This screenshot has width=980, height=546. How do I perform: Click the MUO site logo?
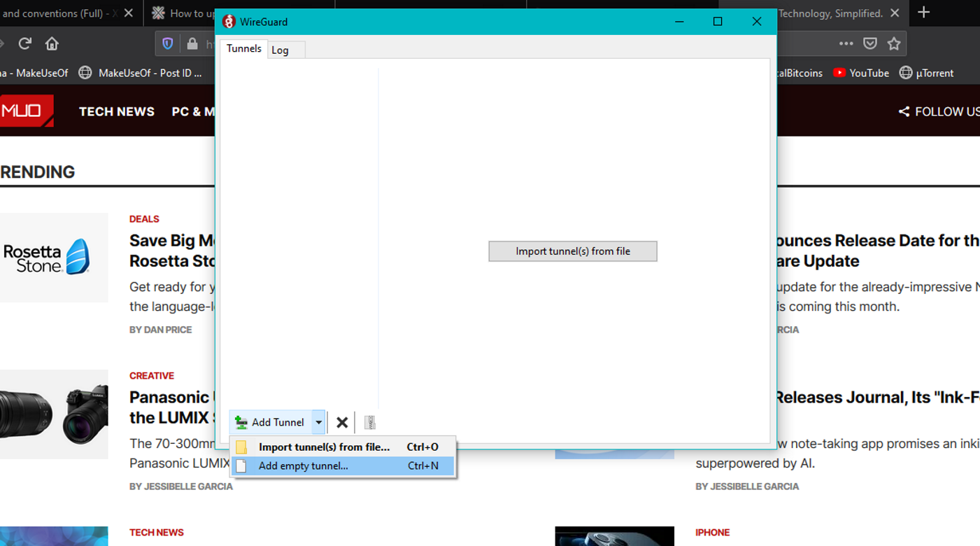click(x=27, y=111)
